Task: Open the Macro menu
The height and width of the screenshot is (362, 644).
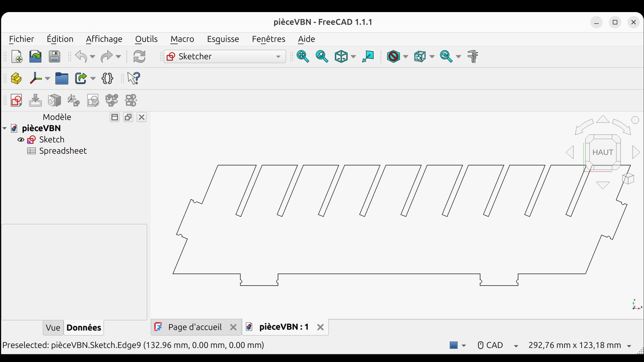Action: pyautogui.click(x=182, y=39)
